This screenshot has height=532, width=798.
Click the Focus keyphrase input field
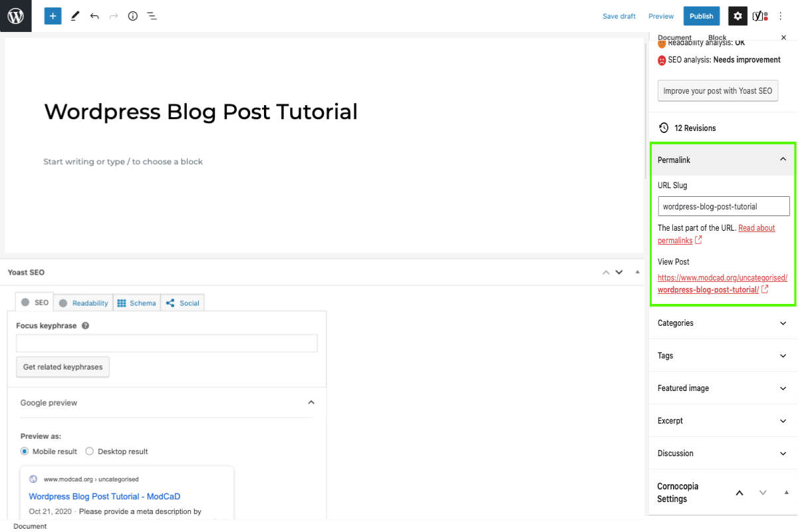pyautogui.click(x=167, y=343)
